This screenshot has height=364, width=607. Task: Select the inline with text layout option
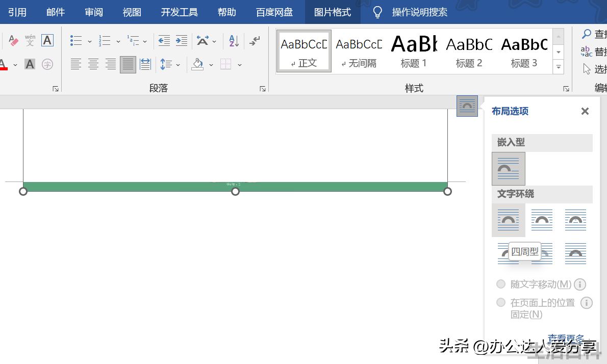[x=508, y=169]
